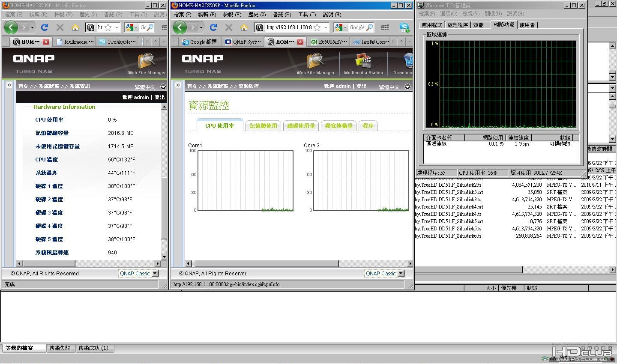The width and height of the screenshot is (617, 364).
Task: Open 選項 menu in Task Manager
Action: point(449,14)
